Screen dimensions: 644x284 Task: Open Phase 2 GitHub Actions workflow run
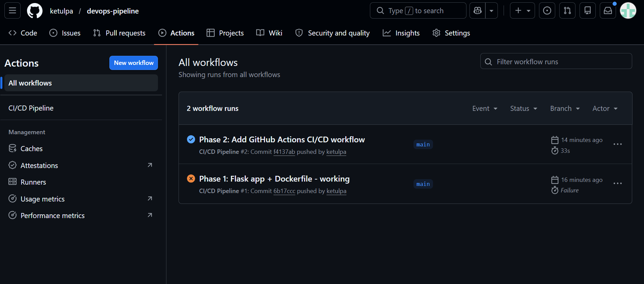pyautogui.click(x=282, y=140)
